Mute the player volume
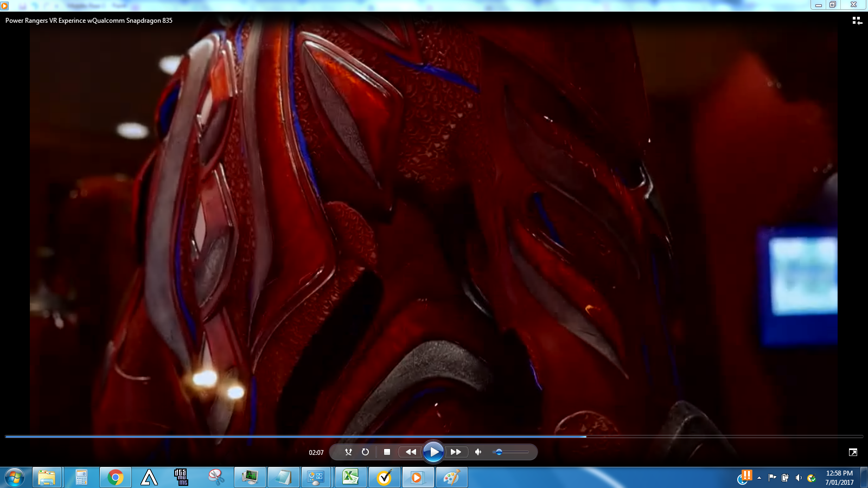868x488 pixels. [478, 452]
